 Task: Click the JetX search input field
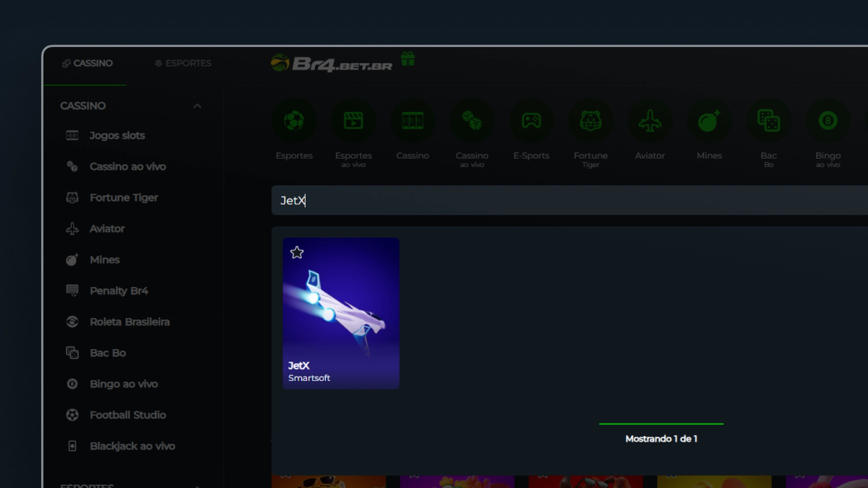point(542,200)
